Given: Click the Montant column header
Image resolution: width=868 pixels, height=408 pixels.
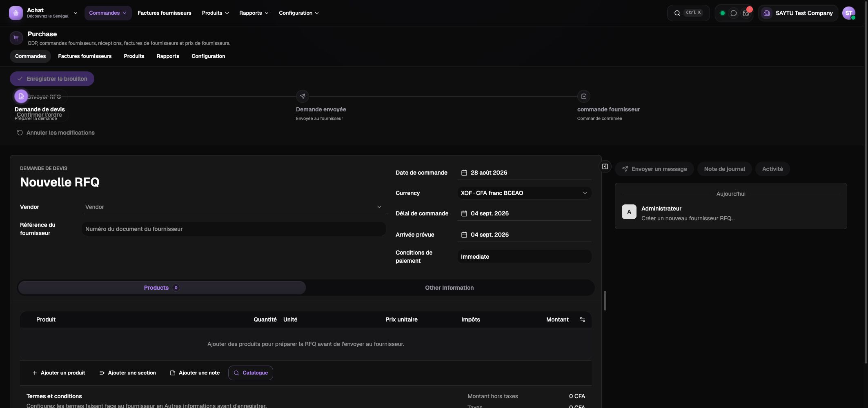Looking at the screenshot, I should click(557, 319).
